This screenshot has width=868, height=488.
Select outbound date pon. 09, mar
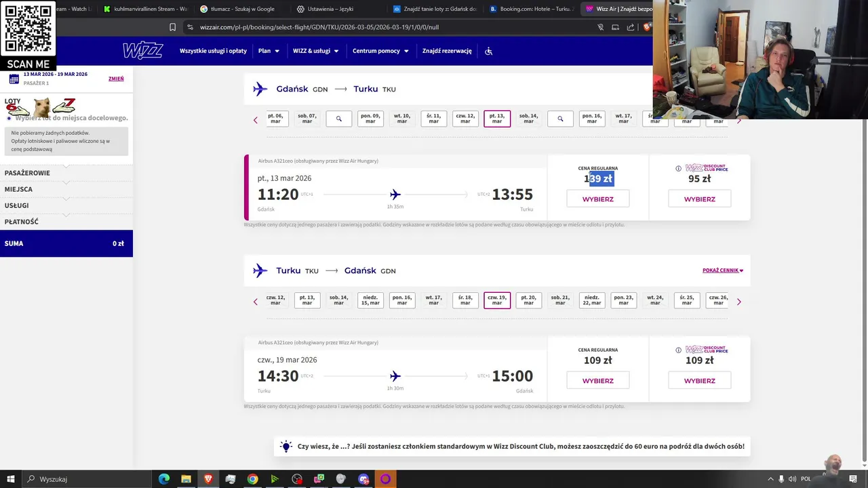[370, 119]
